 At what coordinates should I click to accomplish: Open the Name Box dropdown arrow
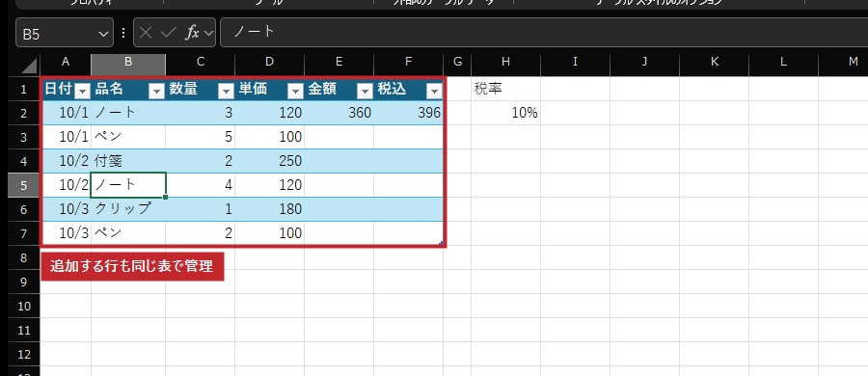pyautogui.click(x=103, y=34)
